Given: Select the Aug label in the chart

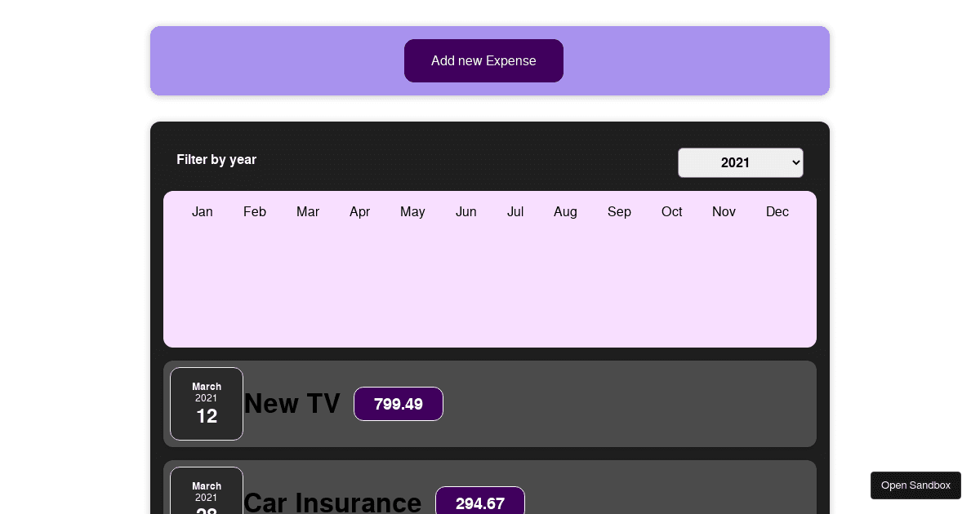Looking at the screenshot, I should point(565,212).
